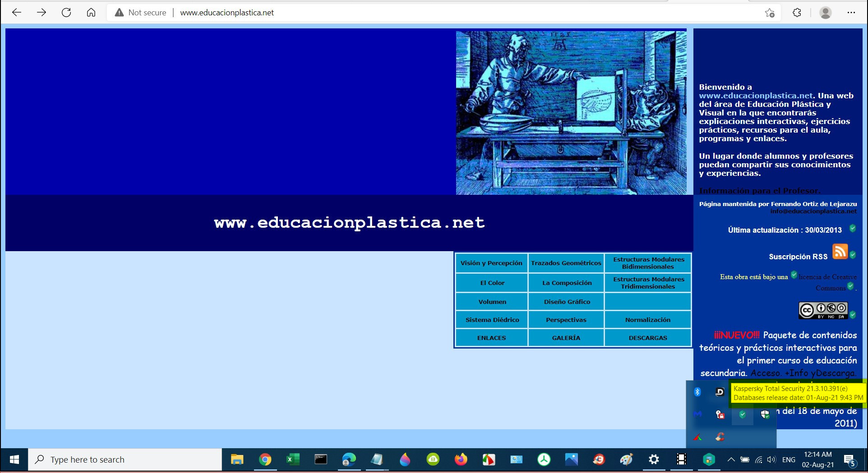Viewport: 868px width, 473px height.
Task: Open the ENLACES page
Action: coord(491,338)
